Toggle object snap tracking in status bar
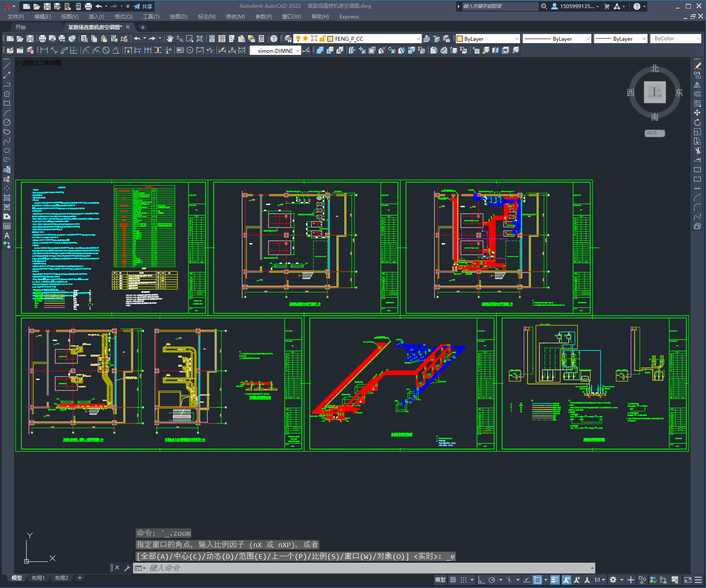Screen dimensions: 706x588 pyautogui.click(x=527, y=580)
